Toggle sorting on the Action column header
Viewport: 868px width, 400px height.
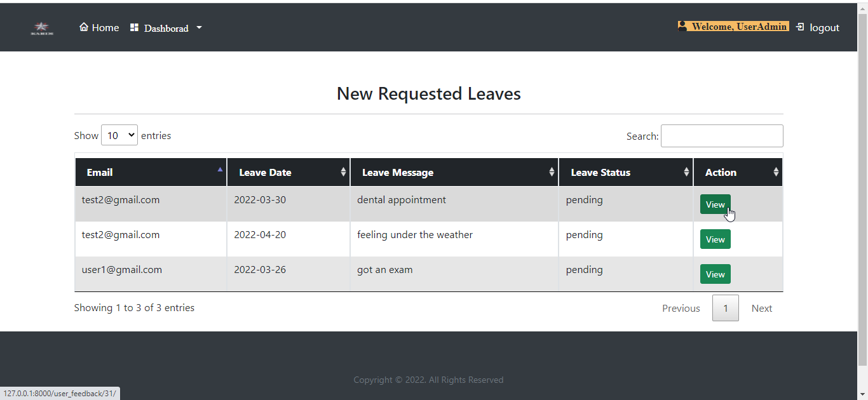[776, 171]
